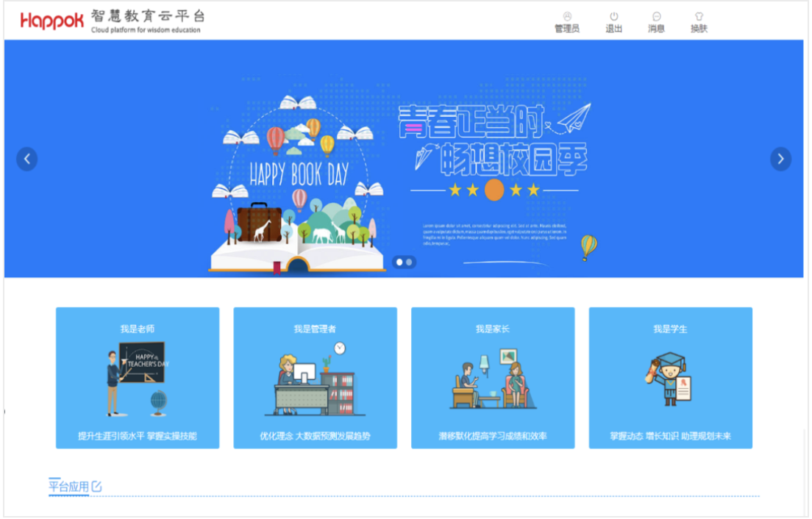812x519 pixels.
Task: Open the 我是学生 card
Action: (670, 378)
